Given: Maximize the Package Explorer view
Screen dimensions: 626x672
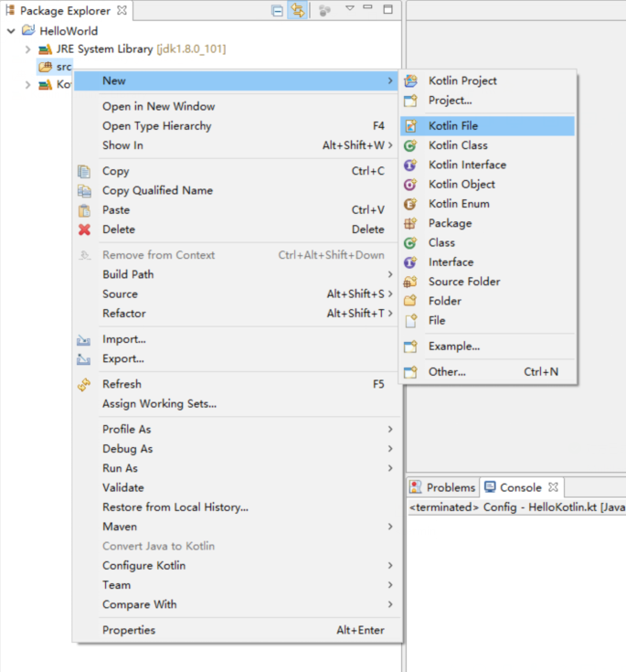Looking at the screenshot, I should pyautogui.click(x=387, y=9).
